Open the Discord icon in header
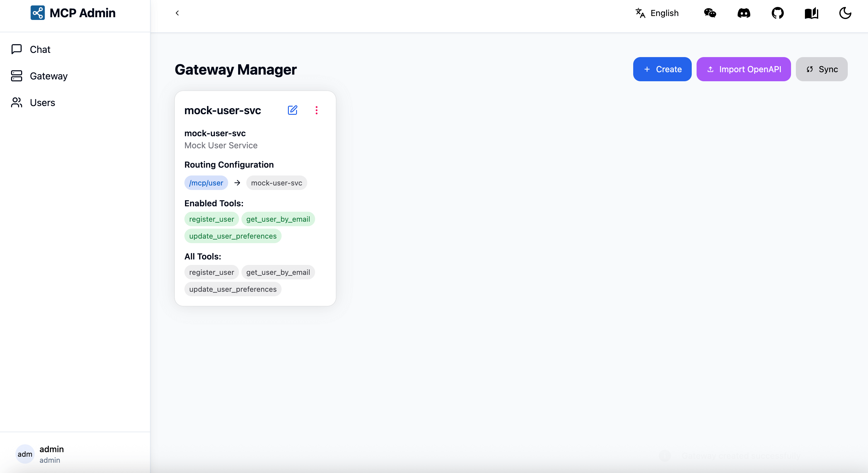This screenshot has height=473, width=868. point(744,13)
